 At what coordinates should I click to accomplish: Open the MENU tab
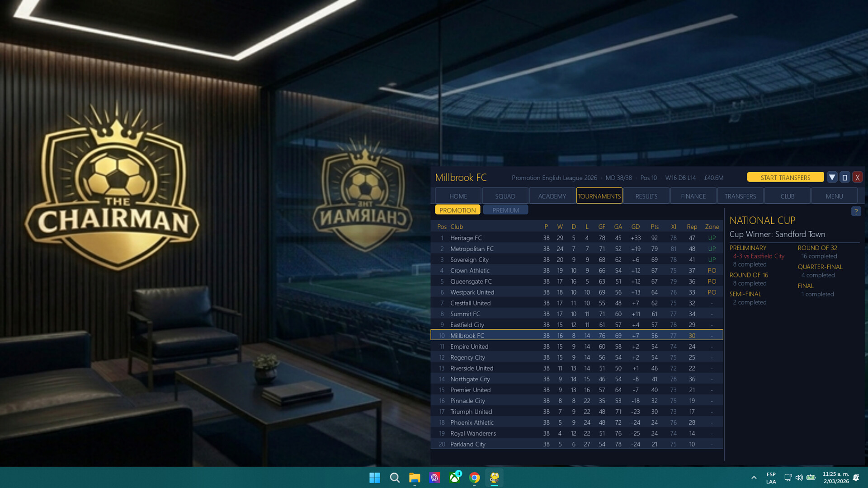[834, 196]
